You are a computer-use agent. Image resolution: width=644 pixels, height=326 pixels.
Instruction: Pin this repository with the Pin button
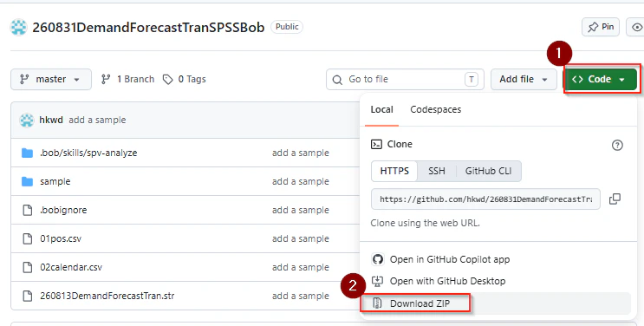click(600, 27)
